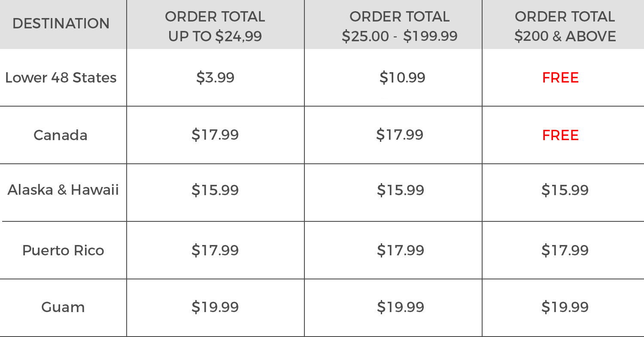Screen dimensions: 644x337
Task: Click the DESTINATION column header
Action: click(61, 23)
